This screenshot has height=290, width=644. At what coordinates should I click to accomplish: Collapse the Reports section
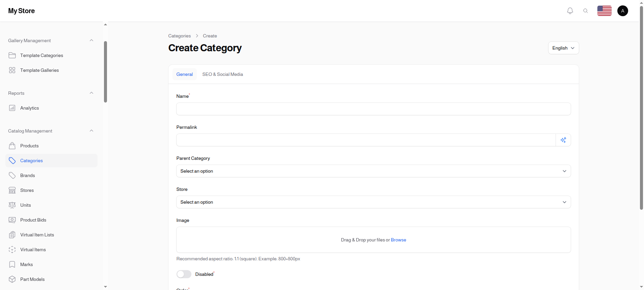(x=91, y=93)
